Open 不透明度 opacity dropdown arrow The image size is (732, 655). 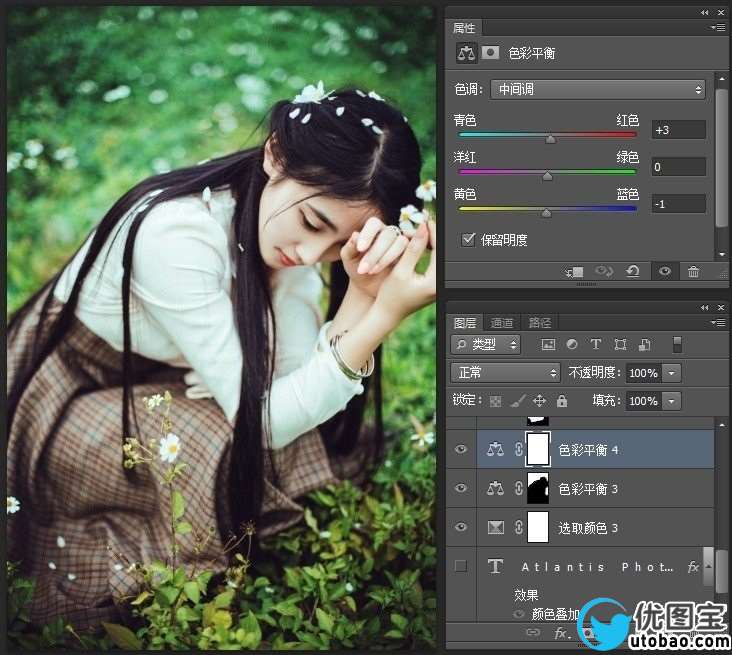coord(672,373)
